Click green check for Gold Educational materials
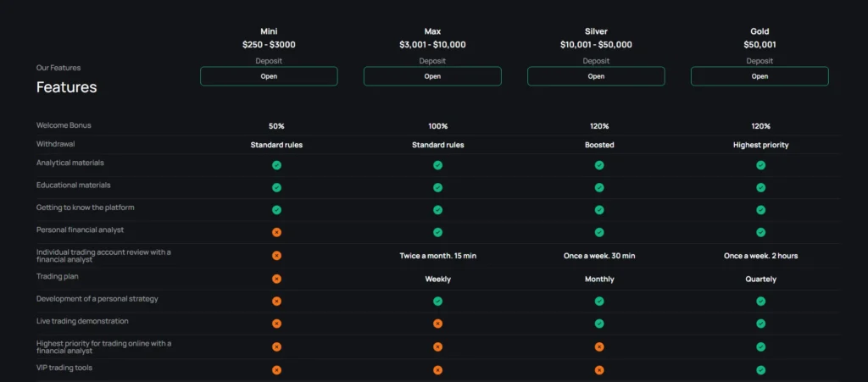868x382 pixels. click(760, 187)
